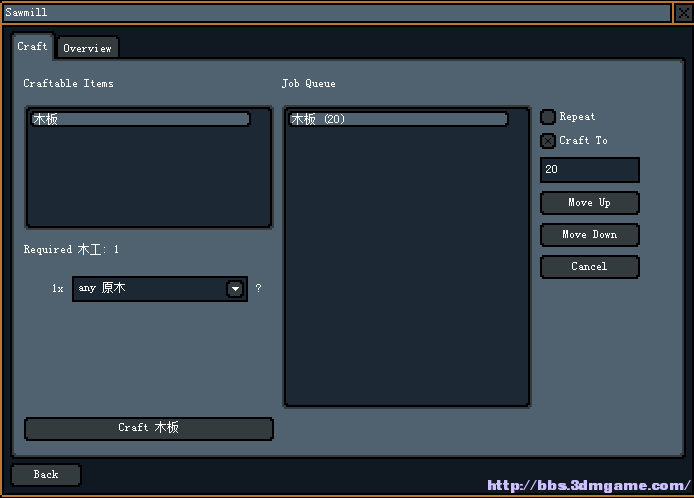The height and width of the screenshot is (498, 694).
Task: Enable the Repeat checkbox
Action: coord(547,117)
